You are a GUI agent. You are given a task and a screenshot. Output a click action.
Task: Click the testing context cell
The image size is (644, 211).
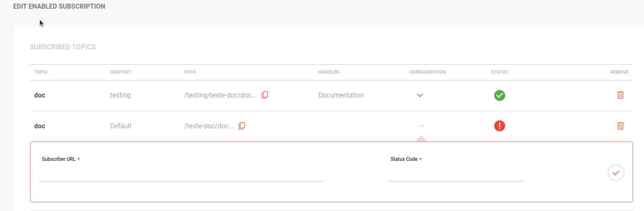tap(120, 95)
